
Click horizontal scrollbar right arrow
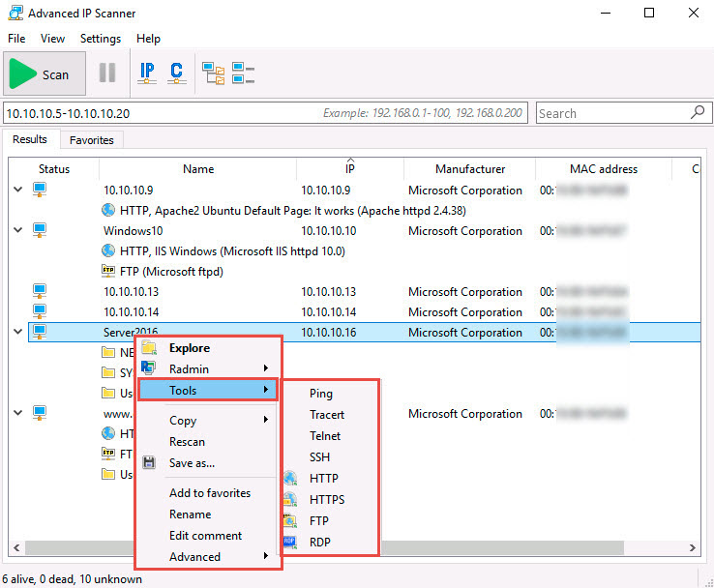[692, 547]
